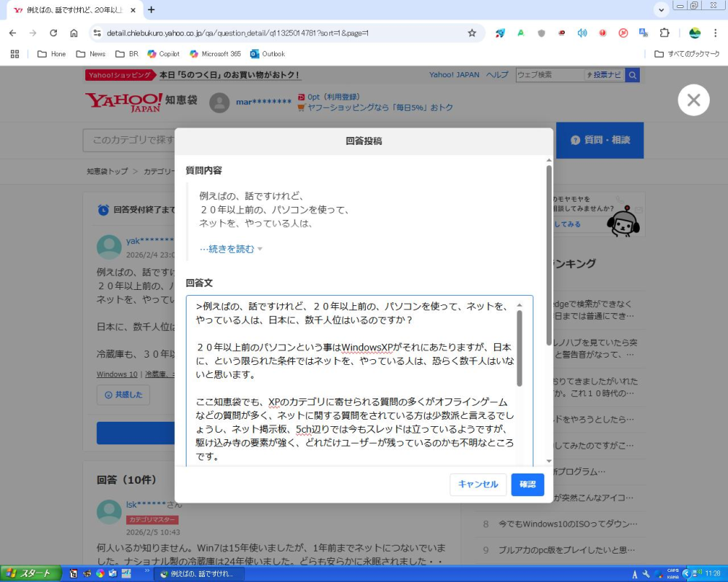Open the apps grid in bookmarks bar

pyautogui.click(x=15, y=54)
